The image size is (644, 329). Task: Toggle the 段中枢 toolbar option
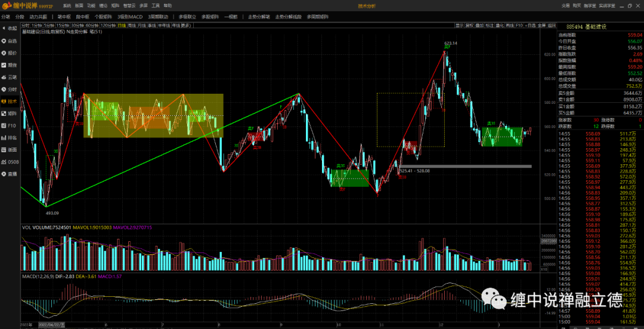(x=82, y=17)
